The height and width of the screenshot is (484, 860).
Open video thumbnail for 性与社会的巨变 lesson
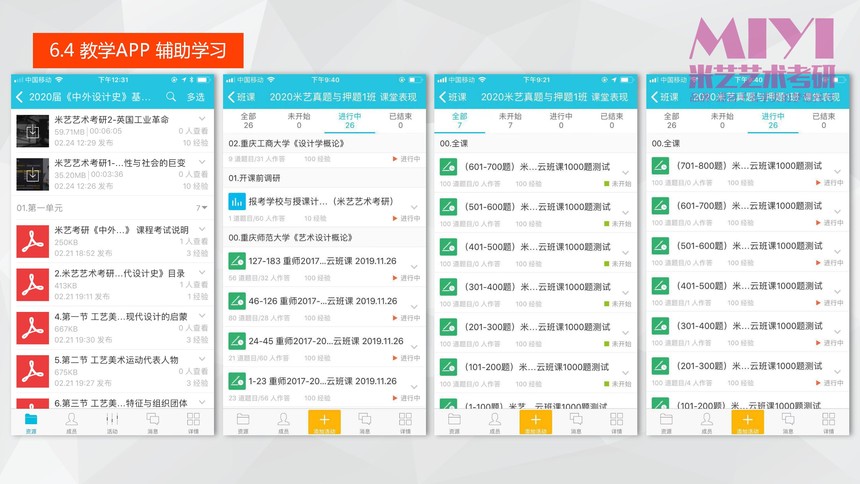point(32,174)
